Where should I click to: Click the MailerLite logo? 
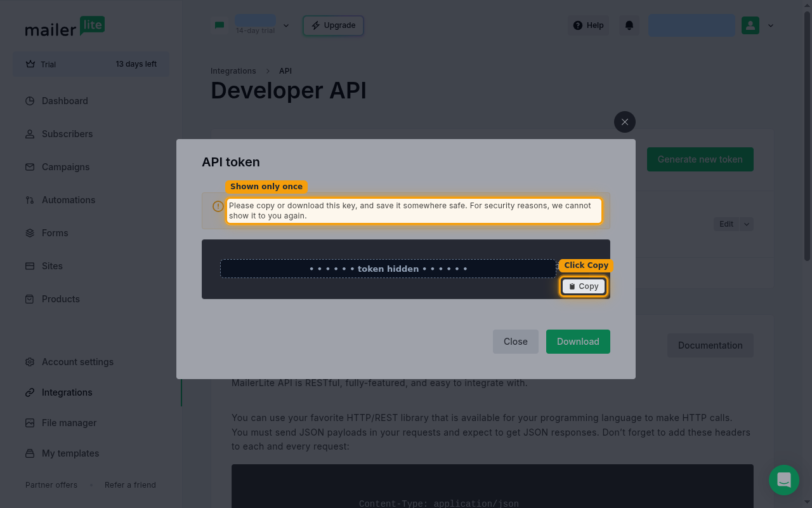(x=65, y=27)
